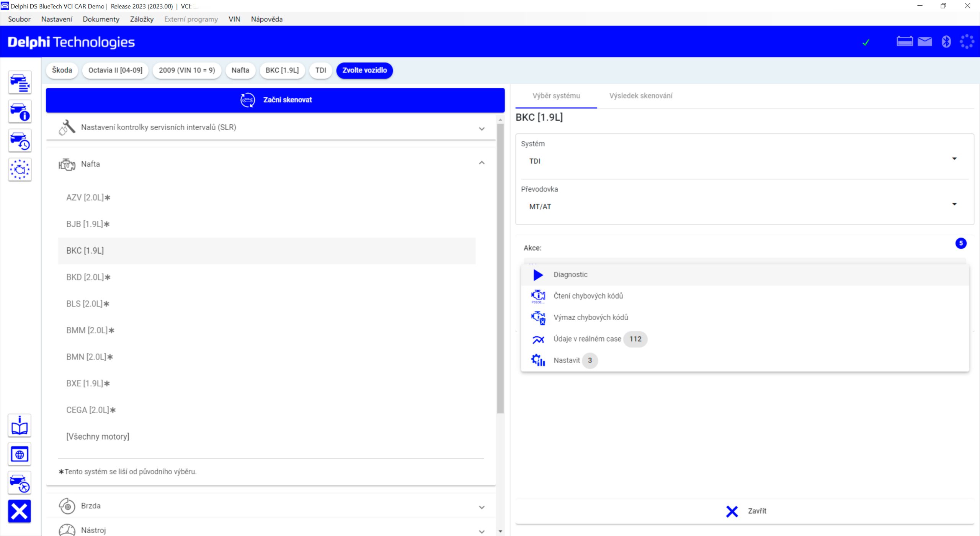Select the BLS [2.0L] engine
The image size is (980, 536).
click(267, 304)
